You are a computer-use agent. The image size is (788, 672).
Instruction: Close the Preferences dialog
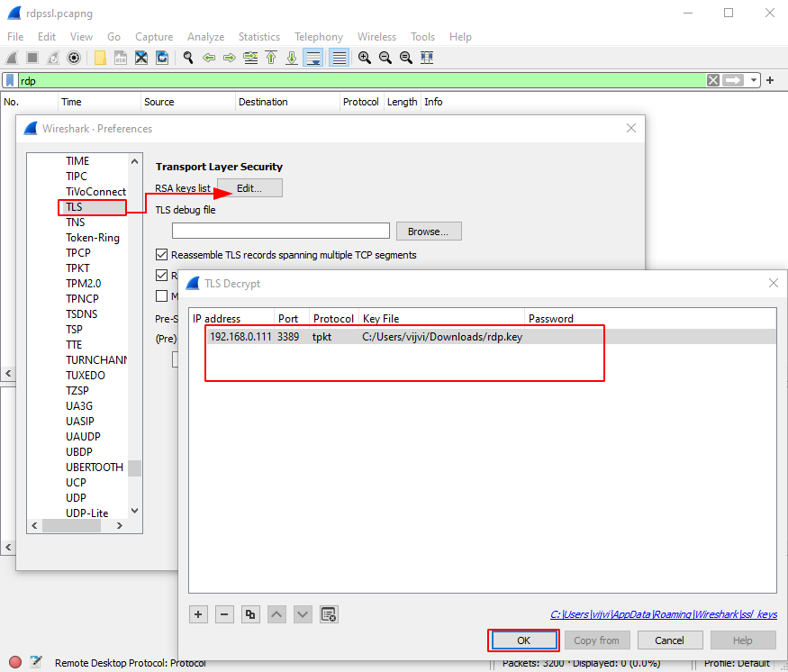tap(631, 128)
